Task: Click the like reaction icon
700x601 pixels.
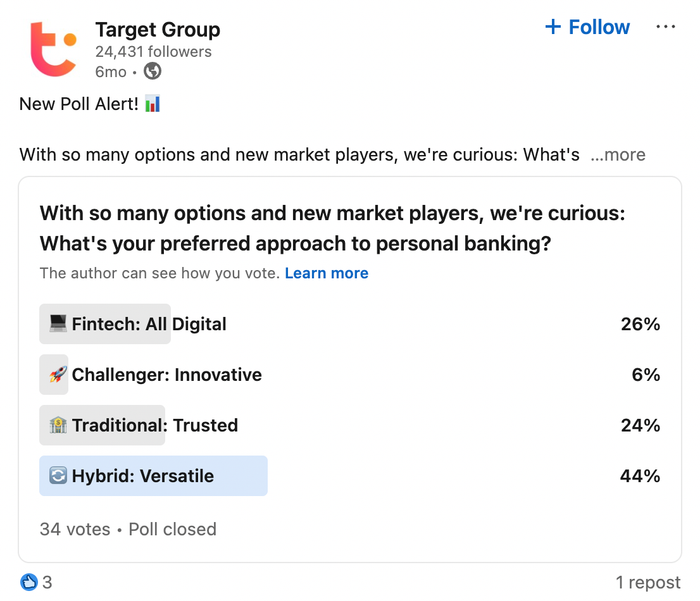Action: tap(28, 581)
